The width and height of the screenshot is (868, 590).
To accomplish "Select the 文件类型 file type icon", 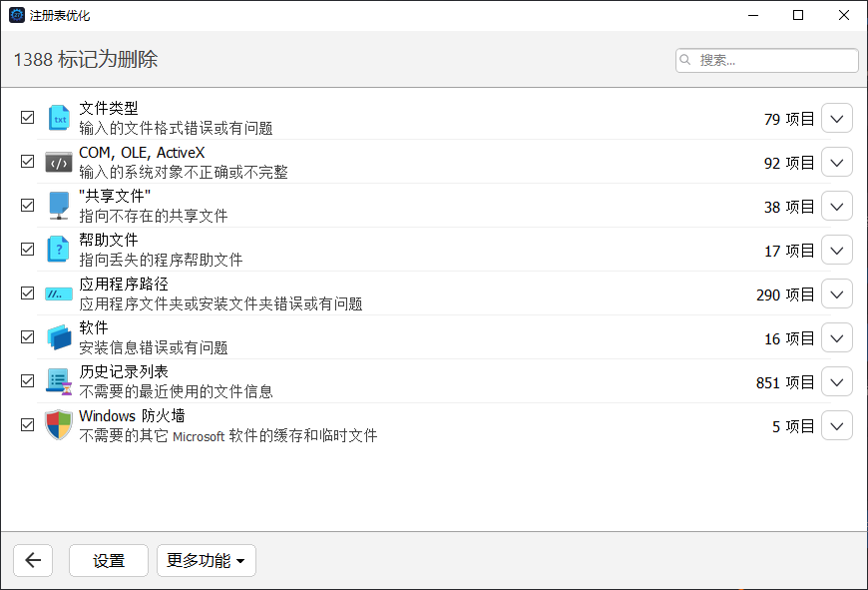I will pyautogui.click(x=58, y=117).
